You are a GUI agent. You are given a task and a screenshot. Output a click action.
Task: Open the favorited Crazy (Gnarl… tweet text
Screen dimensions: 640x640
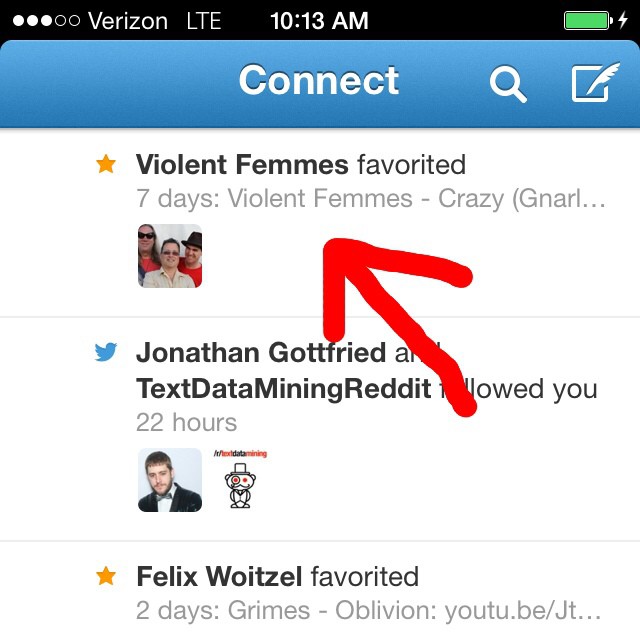coord(371,199)
